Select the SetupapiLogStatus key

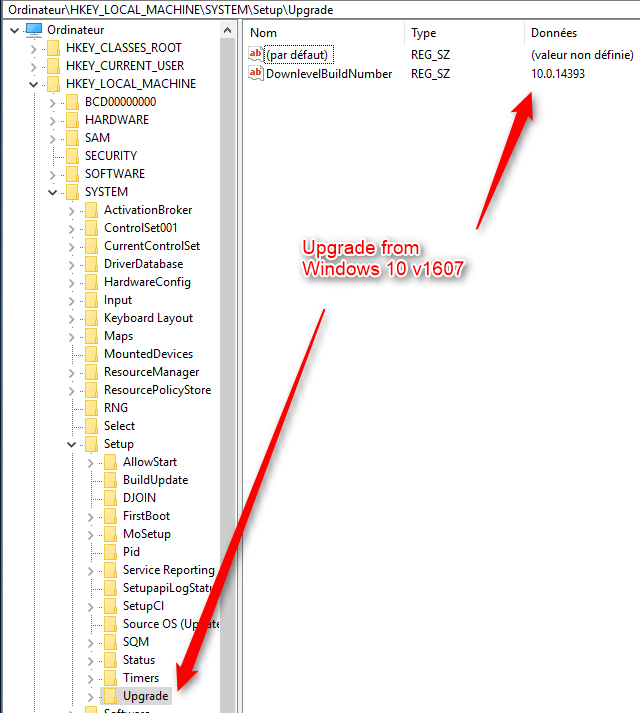168,588
